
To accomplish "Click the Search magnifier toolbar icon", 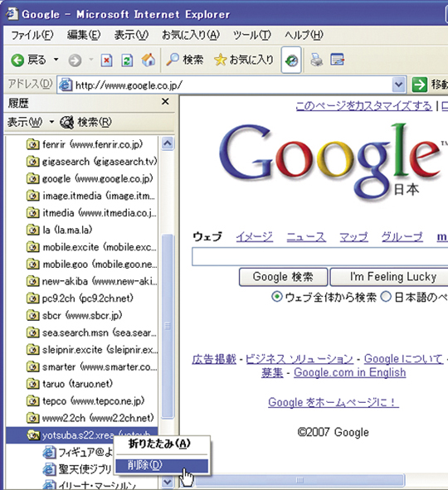I will click(173, 60).
